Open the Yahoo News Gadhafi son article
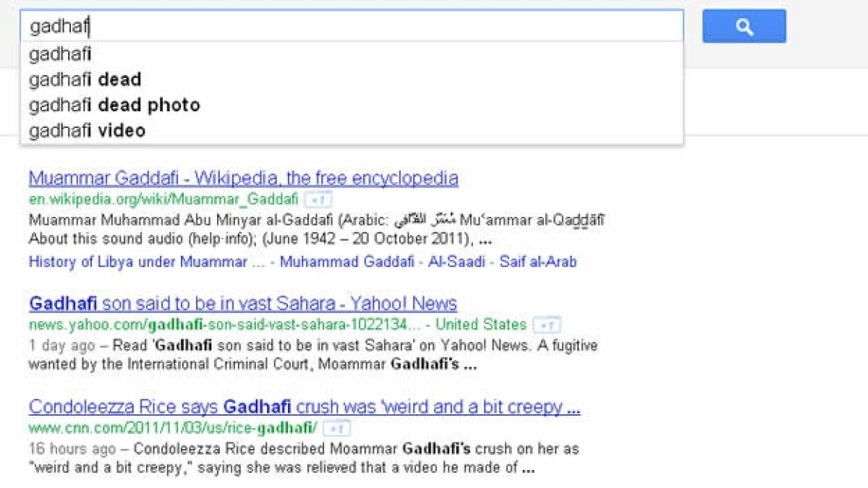Screen dimensions: 868x488 tap(243, 303)
